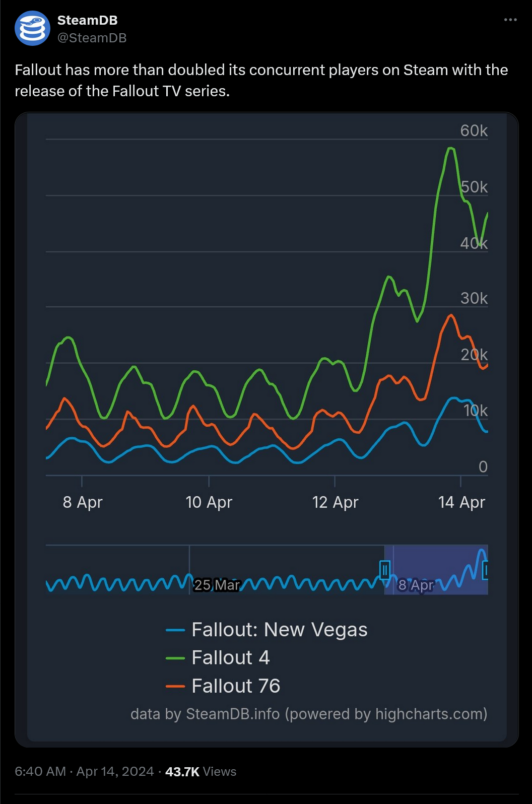Viewport: 532px width, 804px height.
Task: Click the green line marker beside Fallout 4
Action: tap(175, 657)
